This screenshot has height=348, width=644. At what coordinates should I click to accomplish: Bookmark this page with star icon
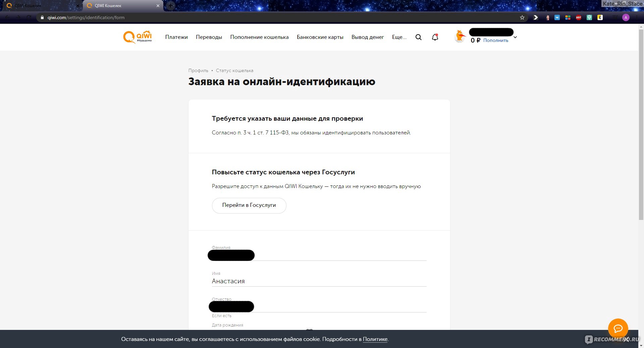pyautogui.click(x=522, y=17)
